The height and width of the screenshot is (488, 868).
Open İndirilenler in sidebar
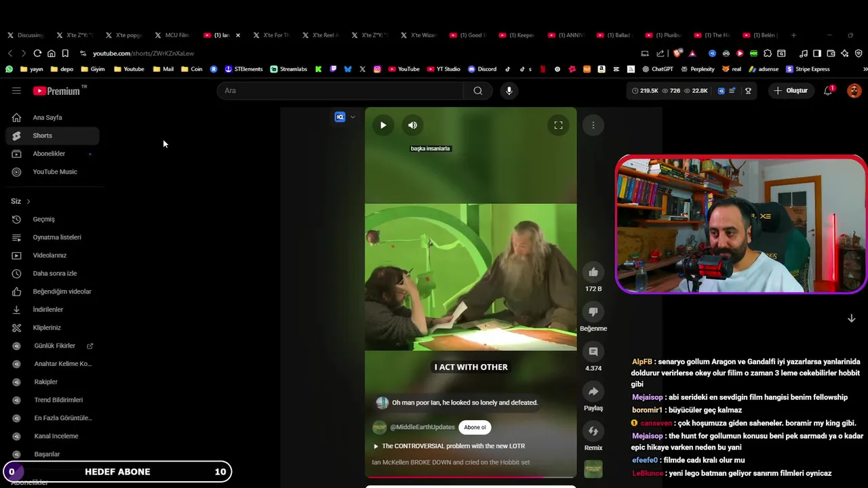(52, 310)
